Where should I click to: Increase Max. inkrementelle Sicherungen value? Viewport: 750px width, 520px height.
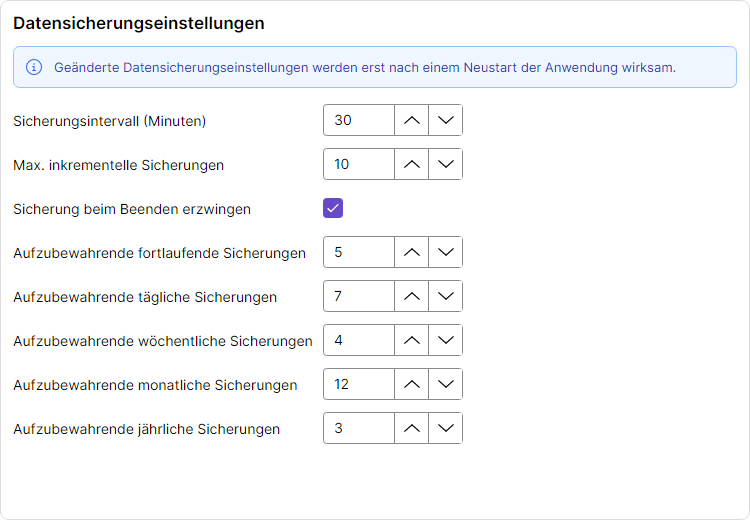411,164
